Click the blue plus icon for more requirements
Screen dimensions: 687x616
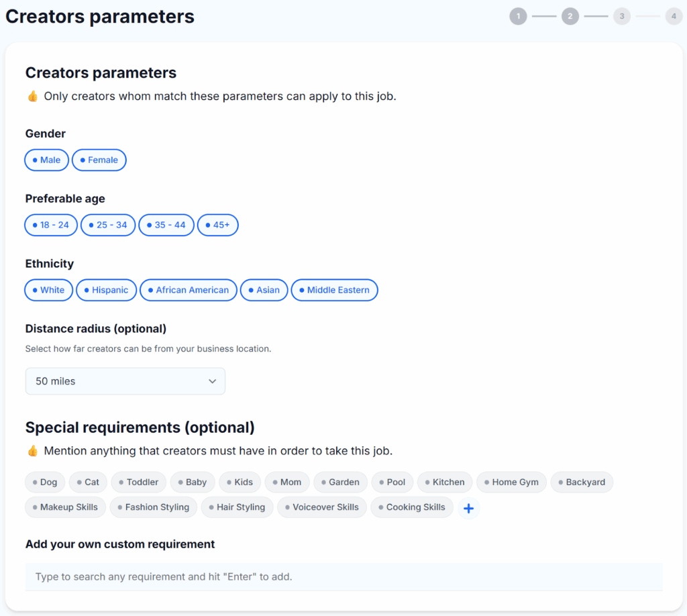[469, 509]
